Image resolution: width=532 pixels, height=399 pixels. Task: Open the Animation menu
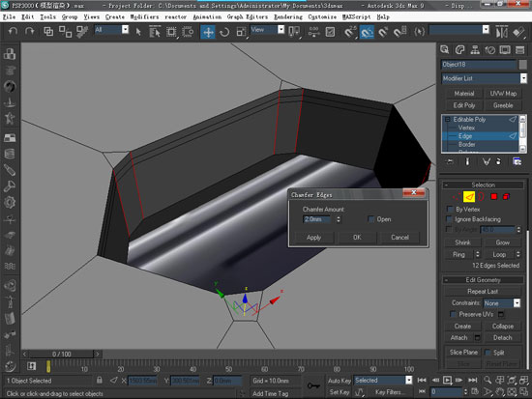(x=207, y=17)
